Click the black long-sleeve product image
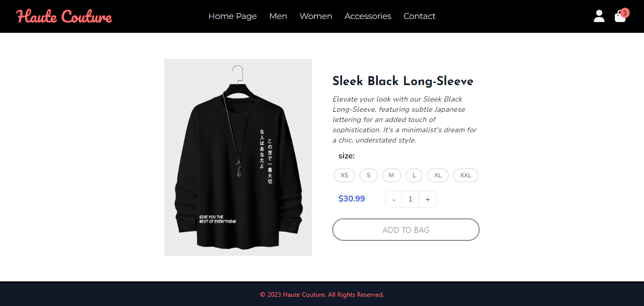Viewport: 644px width, 306px height. pos(238,157)
